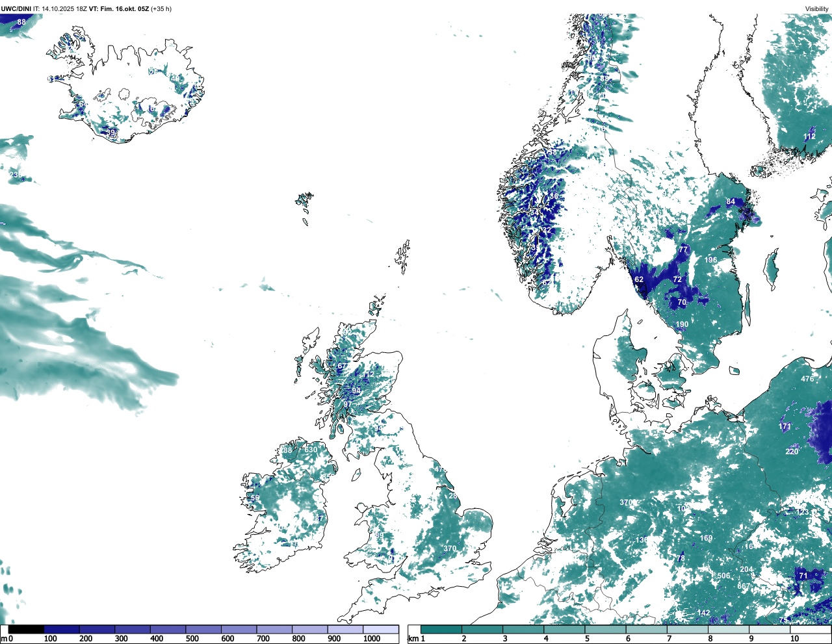Click the '142' value at the bottom edge

click(x=703, y=613)
